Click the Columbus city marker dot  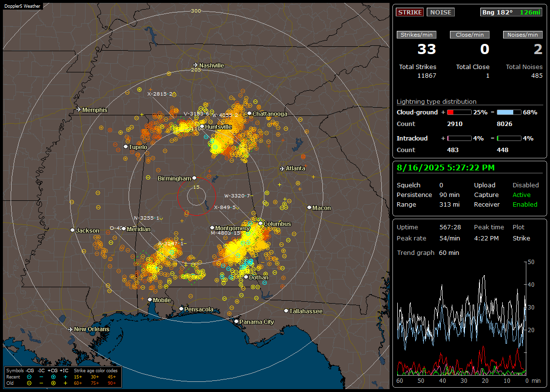click(x=261, y=223)
